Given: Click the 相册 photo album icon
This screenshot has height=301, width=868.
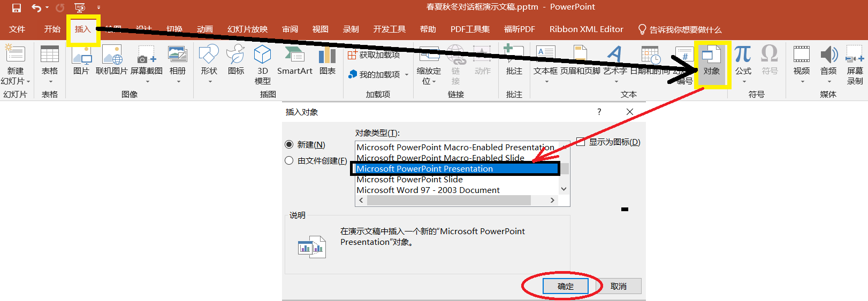Looking at the screenshot, I should [x=178, y=55].
